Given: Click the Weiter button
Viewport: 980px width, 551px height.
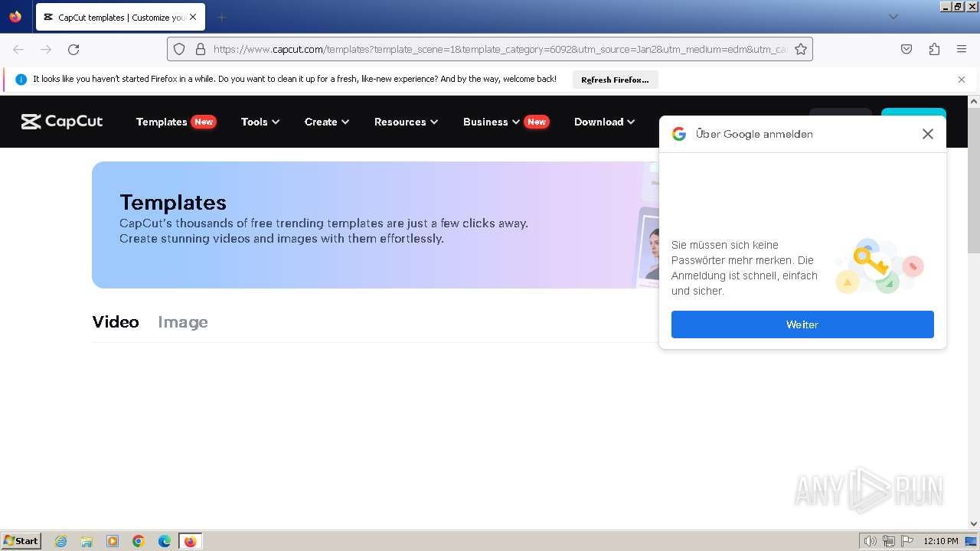Looking at the screenshot, I should [x=802, y=324].
